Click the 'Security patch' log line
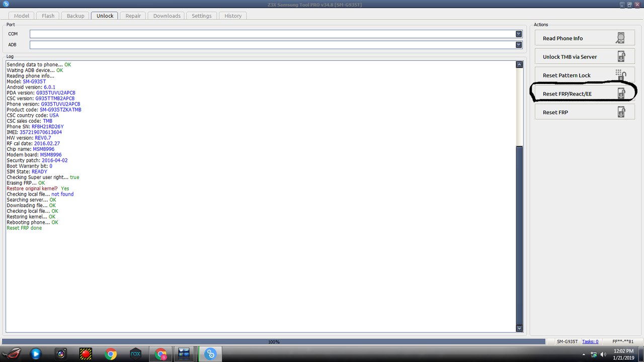The image size is (644, 362). click(x=37, y=160)
